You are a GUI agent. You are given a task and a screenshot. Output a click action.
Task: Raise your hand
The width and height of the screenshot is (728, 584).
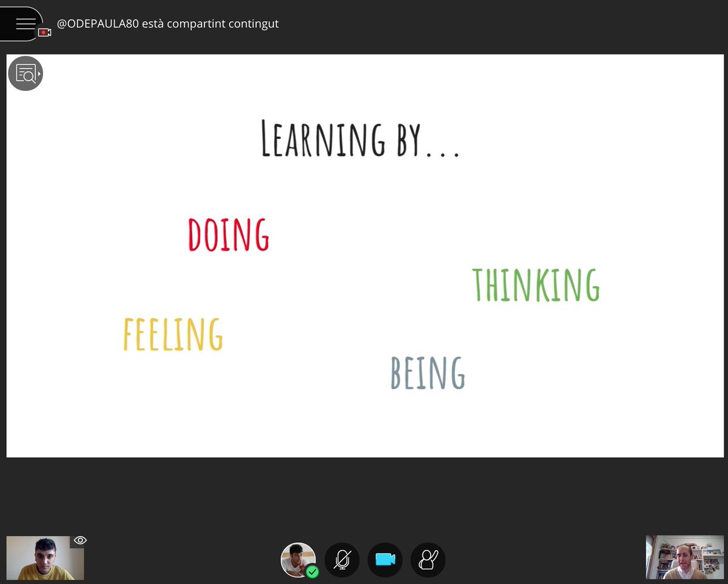coord(428,560)
